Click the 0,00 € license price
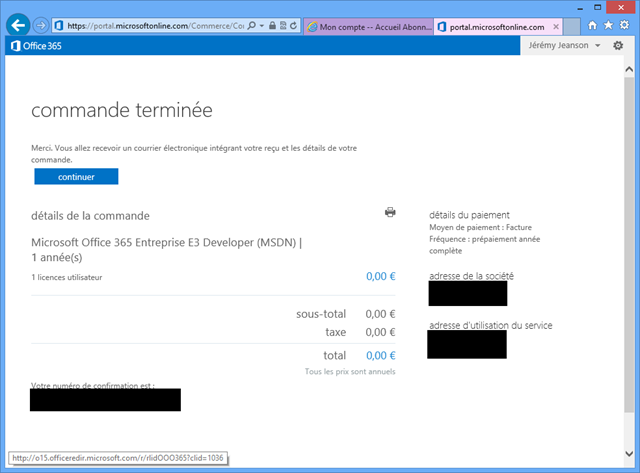Screen dimensions: 640x473 pos(380,276)
